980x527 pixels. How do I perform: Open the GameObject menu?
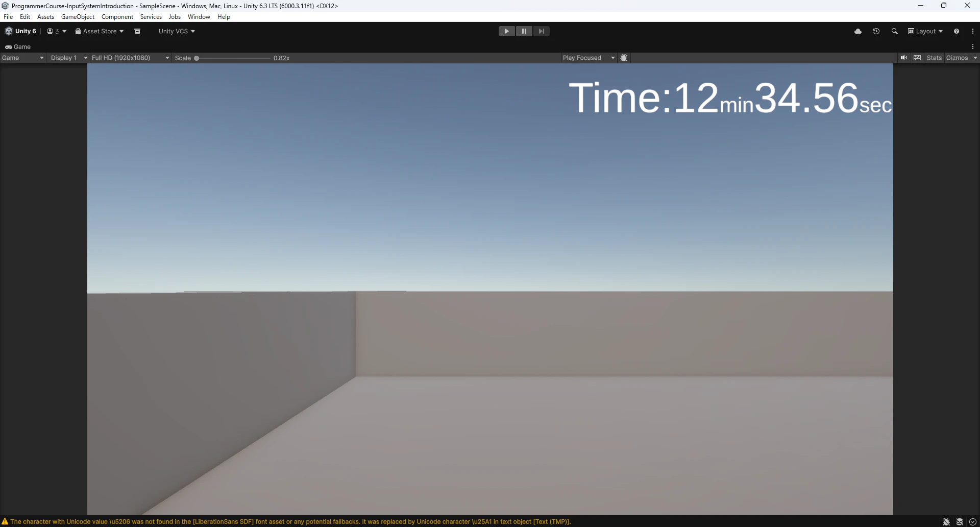click(x=78, y=17)
